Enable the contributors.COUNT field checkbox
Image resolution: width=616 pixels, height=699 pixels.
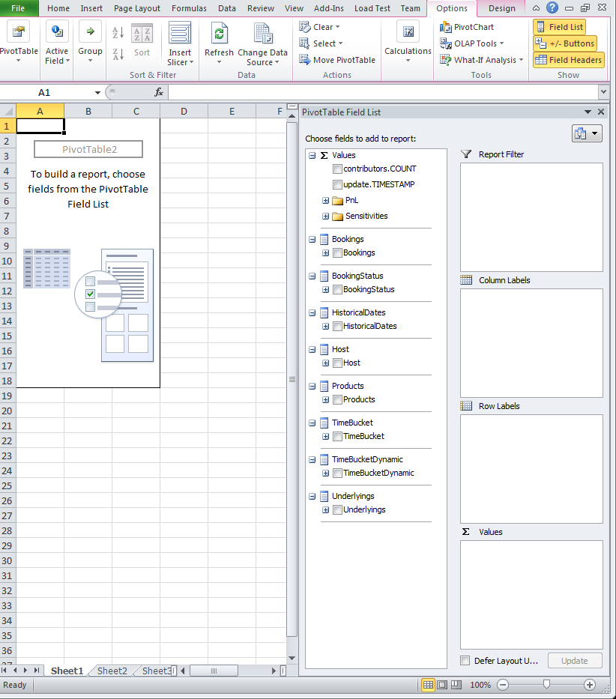click(x=337, y=169)
